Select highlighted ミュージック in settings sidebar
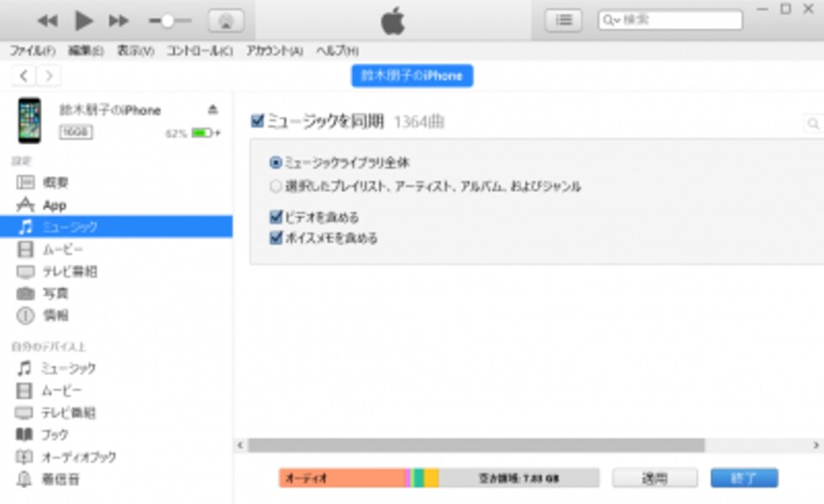Screen dimensions: 824x504 click(116, 227)
